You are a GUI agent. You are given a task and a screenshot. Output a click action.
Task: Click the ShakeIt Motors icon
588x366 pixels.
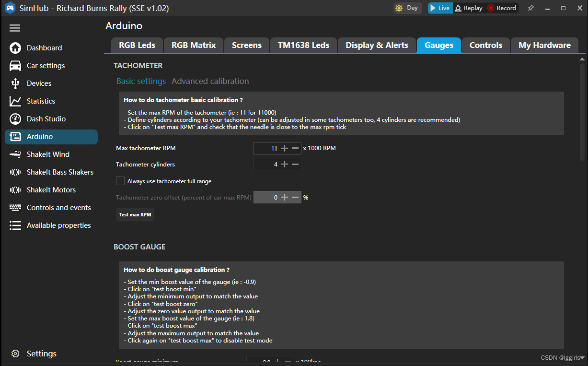pos(15,190)
